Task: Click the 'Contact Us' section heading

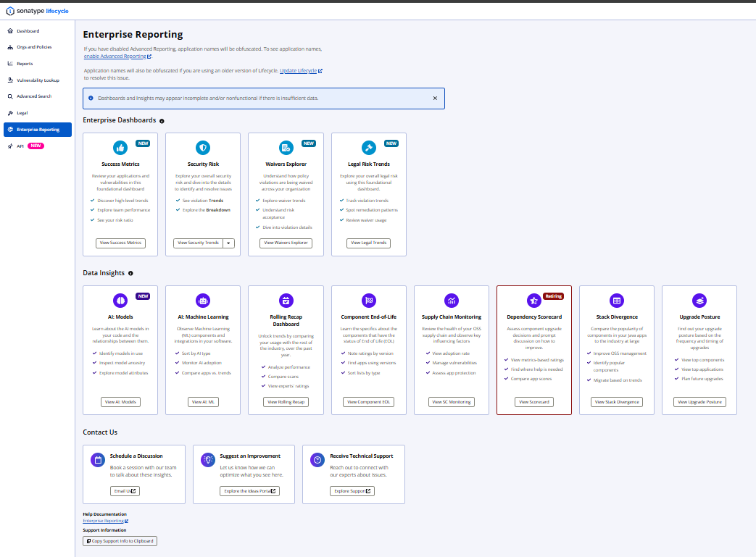Action: [x=100, y=432]
